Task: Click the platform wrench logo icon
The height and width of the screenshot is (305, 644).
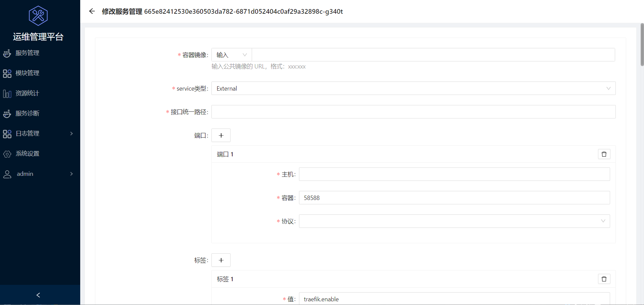Action: (38, 16)
